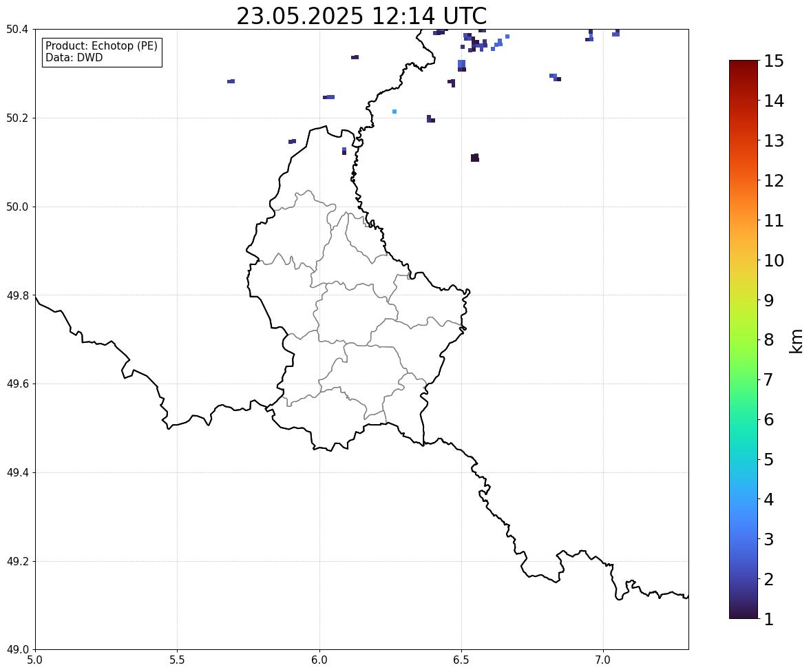This screenshot has height=672, width=811.
Task: Click the longitude axis label '7.0'
Action: click(x=603, y=660)
